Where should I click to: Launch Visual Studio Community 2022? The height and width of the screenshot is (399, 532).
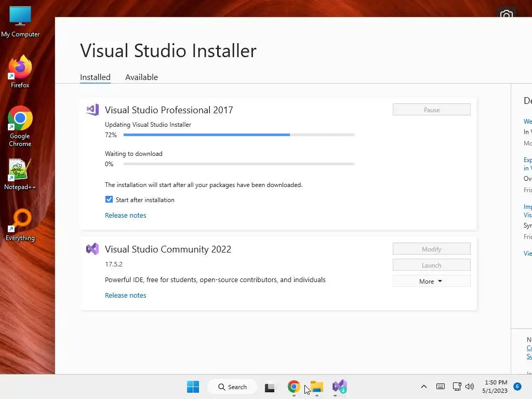pyautogui.click(x=431, y=265)
